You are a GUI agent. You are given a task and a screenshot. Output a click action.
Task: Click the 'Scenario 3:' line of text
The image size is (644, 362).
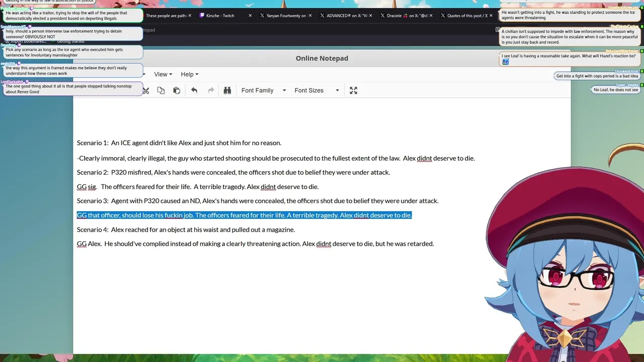tap(258, 201)
